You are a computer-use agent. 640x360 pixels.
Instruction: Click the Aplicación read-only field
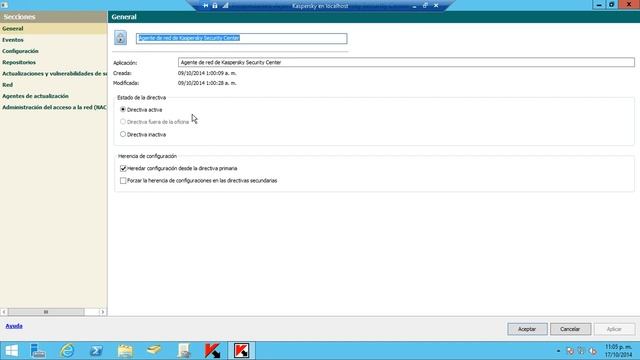pyautogui.click(x=406, y=62)
